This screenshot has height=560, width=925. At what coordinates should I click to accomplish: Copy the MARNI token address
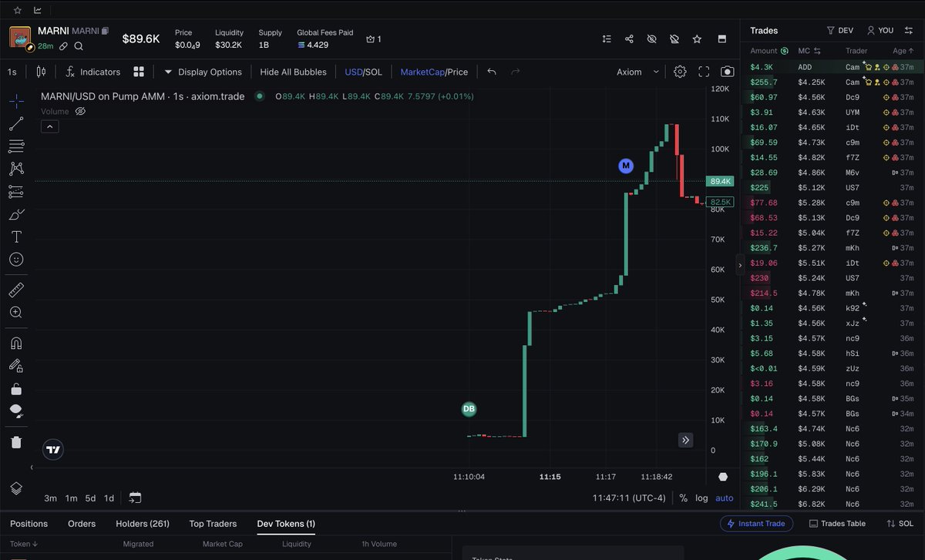click(x=105, y=31)
